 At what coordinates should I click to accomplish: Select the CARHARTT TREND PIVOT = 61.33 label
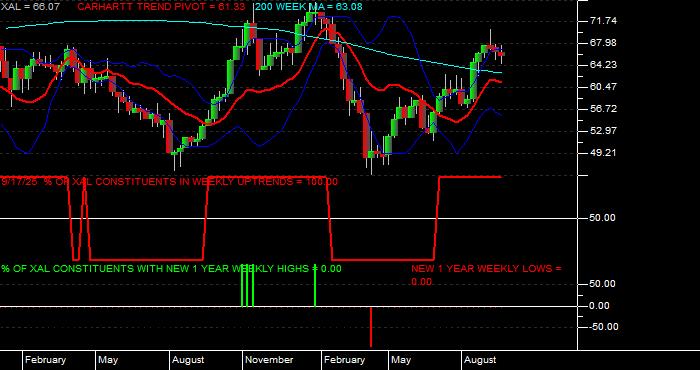click(161, 7)
